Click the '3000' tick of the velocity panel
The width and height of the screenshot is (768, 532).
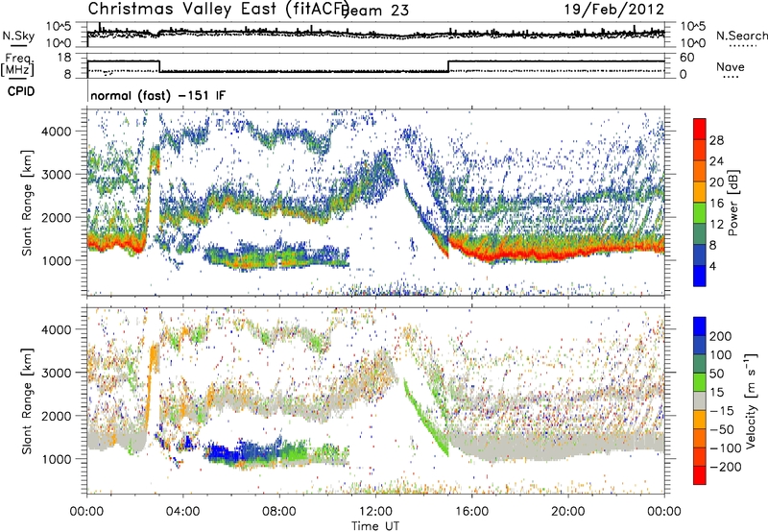57,373
